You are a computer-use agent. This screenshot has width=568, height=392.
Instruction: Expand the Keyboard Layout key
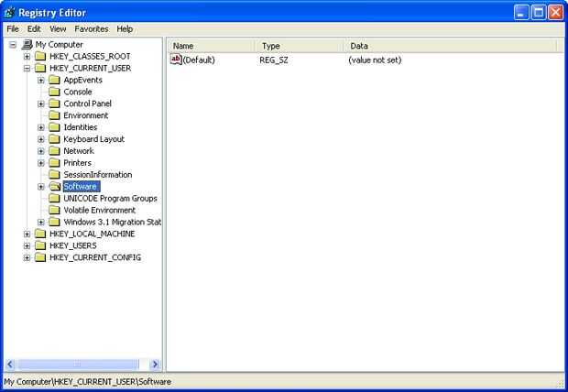tap(41, 139)
